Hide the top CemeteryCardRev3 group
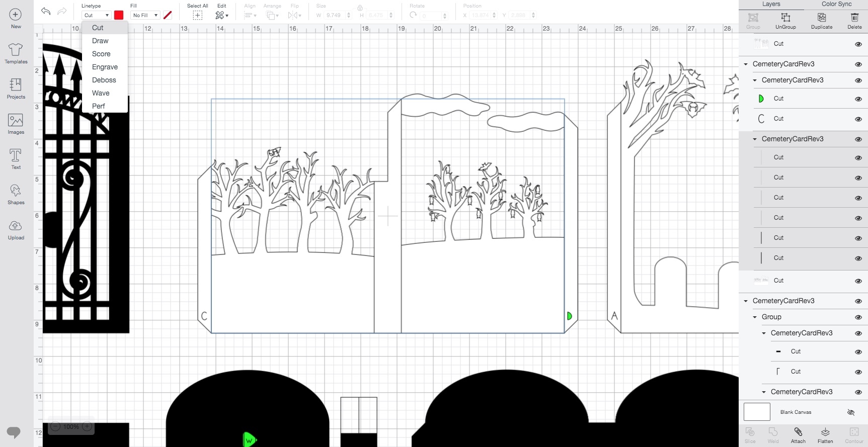Viewport: 868px width, 447px height. (x=858, y=64)
